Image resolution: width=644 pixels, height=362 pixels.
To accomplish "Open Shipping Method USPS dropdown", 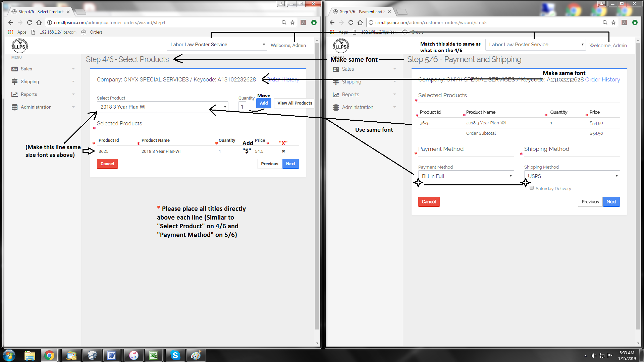I will (572, 176).
